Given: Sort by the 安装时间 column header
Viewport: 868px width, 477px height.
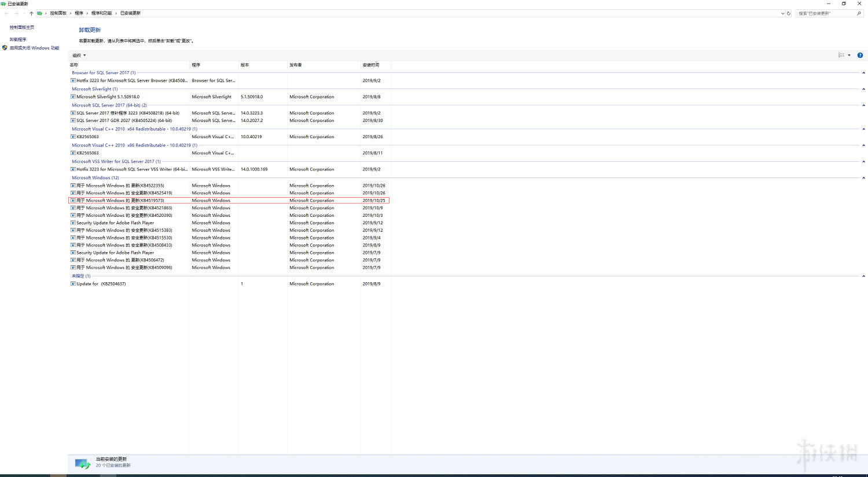Looking at the screenshot, I should (371, 65).
